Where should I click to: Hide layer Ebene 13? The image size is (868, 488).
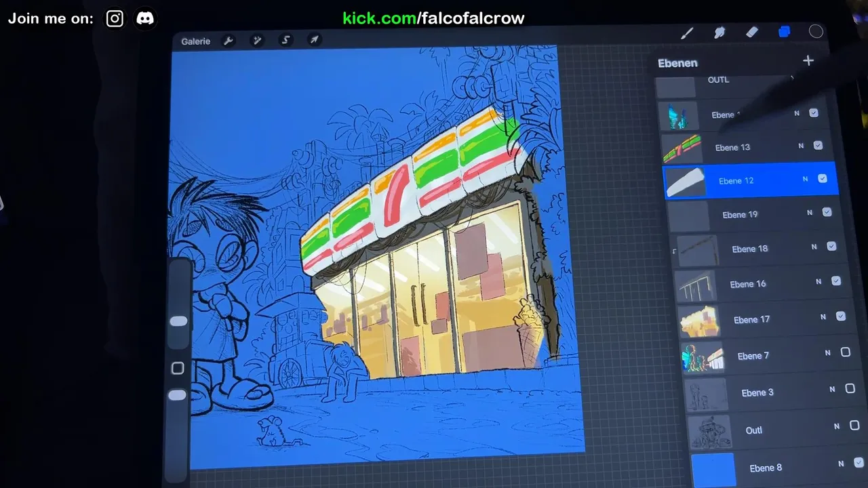point(818,145)
